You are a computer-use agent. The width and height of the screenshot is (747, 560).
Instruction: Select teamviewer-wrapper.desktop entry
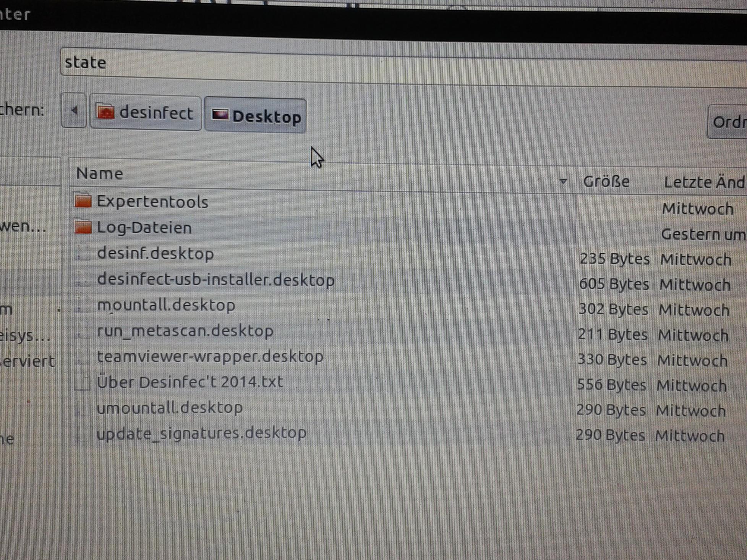pos(210,356)
